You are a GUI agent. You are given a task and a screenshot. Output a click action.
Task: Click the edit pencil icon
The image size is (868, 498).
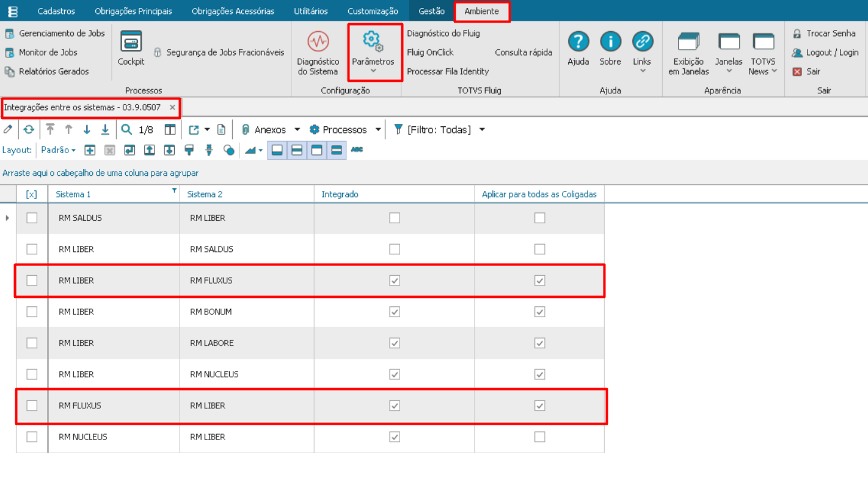point(8,129)
